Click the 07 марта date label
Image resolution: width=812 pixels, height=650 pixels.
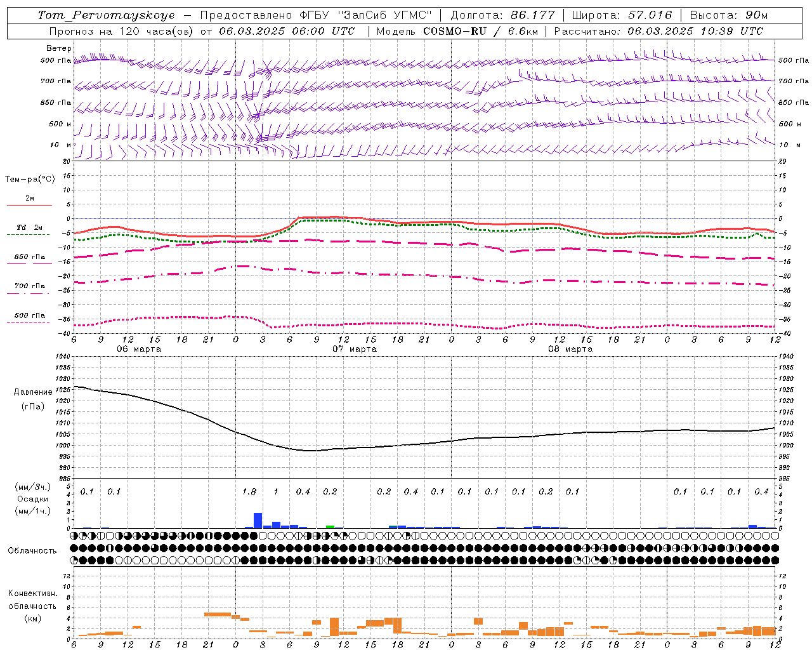[x=355, y=349]
